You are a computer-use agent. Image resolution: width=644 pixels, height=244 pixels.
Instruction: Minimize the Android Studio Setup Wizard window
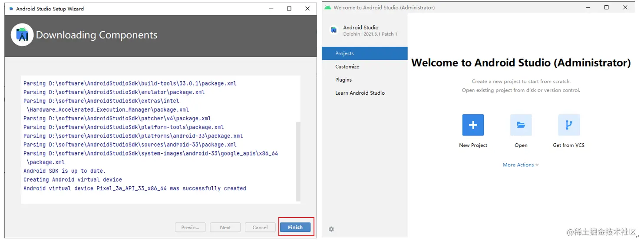pyautogui.click(x=271, y=9)
